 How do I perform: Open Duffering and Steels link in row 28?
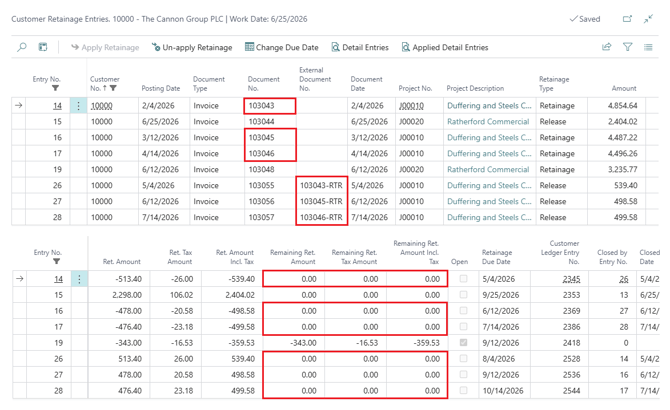(x=489, y=217)
